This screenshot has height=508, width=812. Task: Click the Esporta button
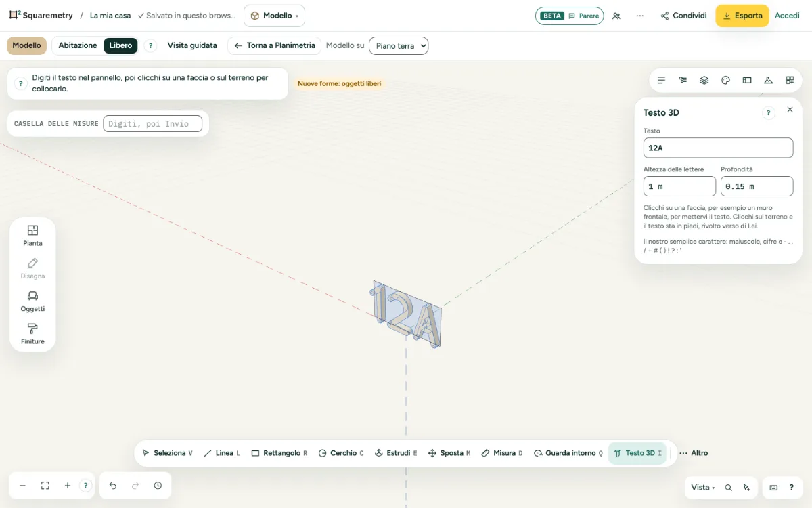[742, 16]
